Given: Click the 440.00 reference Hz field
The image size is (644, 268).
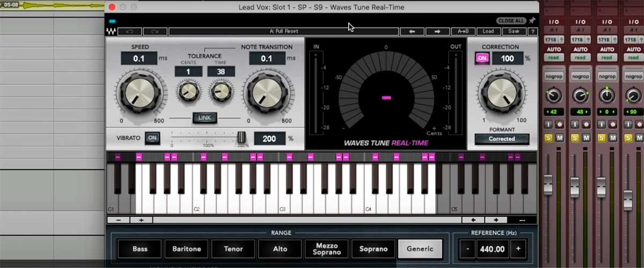Looking at the screenshot, I should coord(493,249).
